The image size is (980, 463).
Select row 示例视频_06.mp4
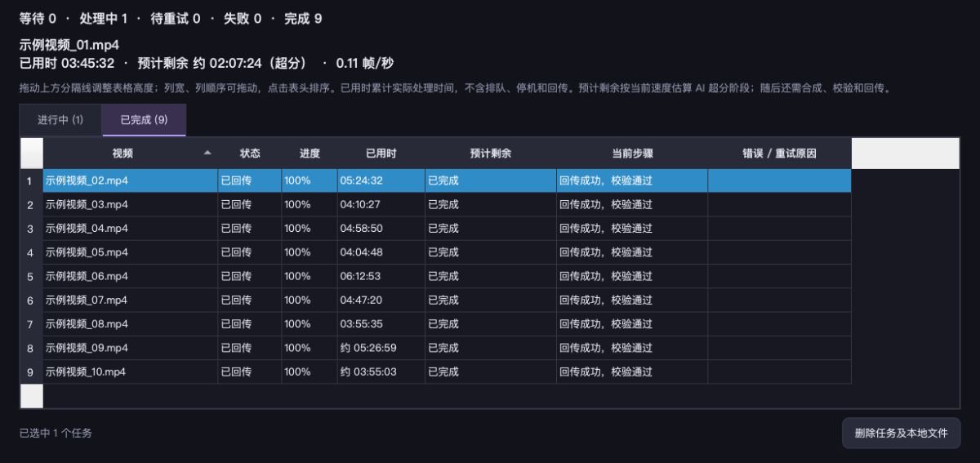coord(447,276)
